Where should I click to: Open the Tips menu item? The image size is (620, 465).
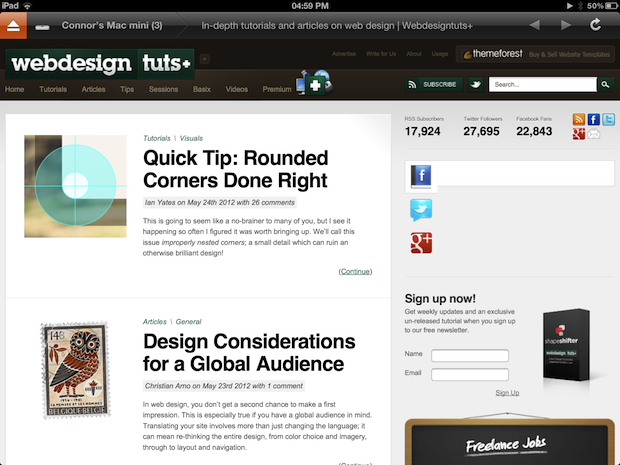pos(127,89)
